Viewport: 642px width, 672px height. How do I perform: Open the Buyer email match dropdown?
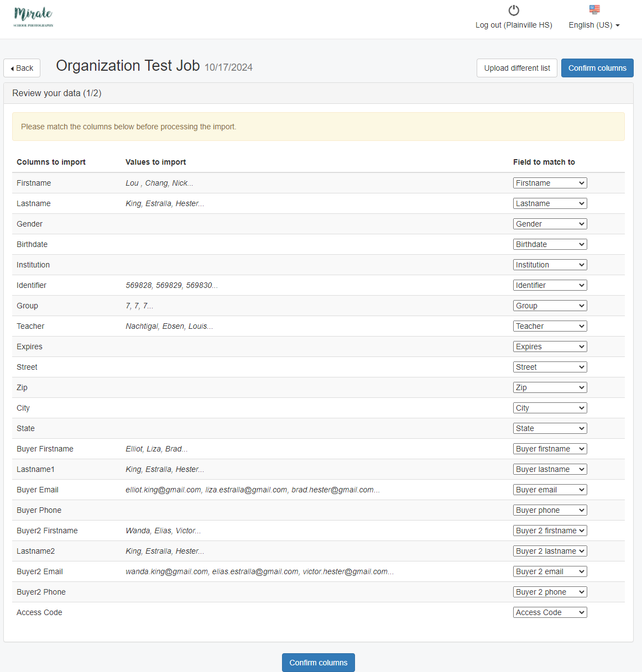(550, 490)
